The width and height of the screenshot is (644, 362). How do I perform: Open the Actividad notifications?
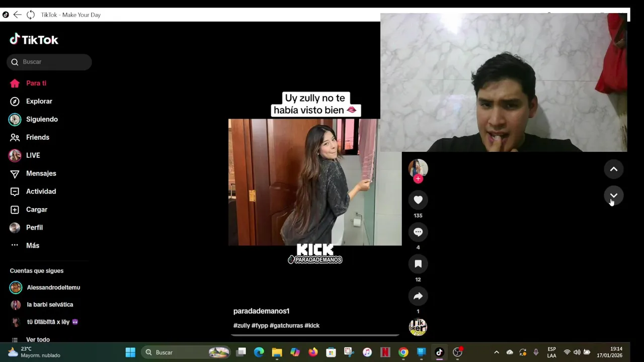(41, 192)
